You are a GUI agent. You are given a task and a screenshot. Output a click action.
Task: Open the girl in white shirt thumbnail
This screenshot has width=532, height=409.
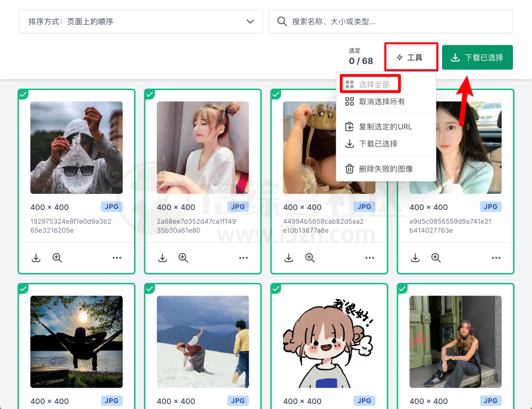click(x=203, y=148)
